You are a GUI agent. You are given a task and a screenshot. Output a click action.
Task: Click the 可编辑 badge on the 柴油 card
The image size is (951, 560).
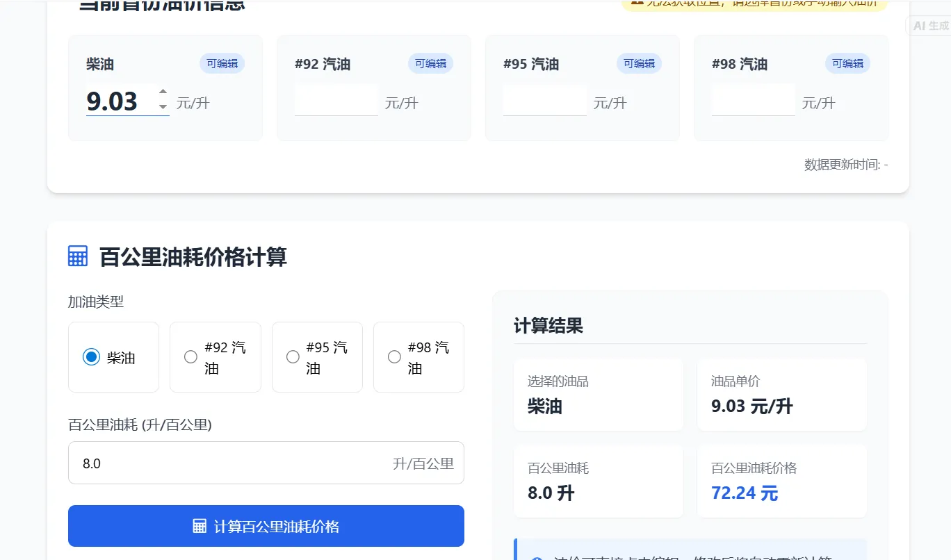222,63
